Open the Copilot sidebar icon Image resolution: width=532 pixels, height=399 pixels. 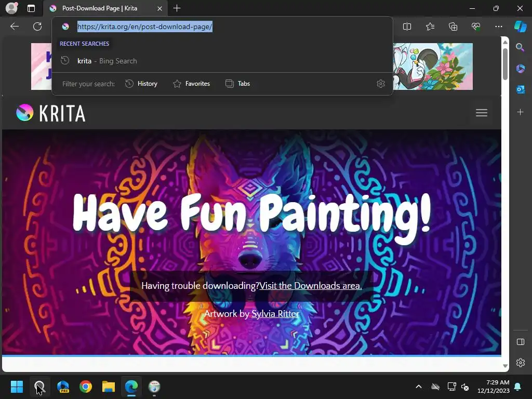point(520,26)
